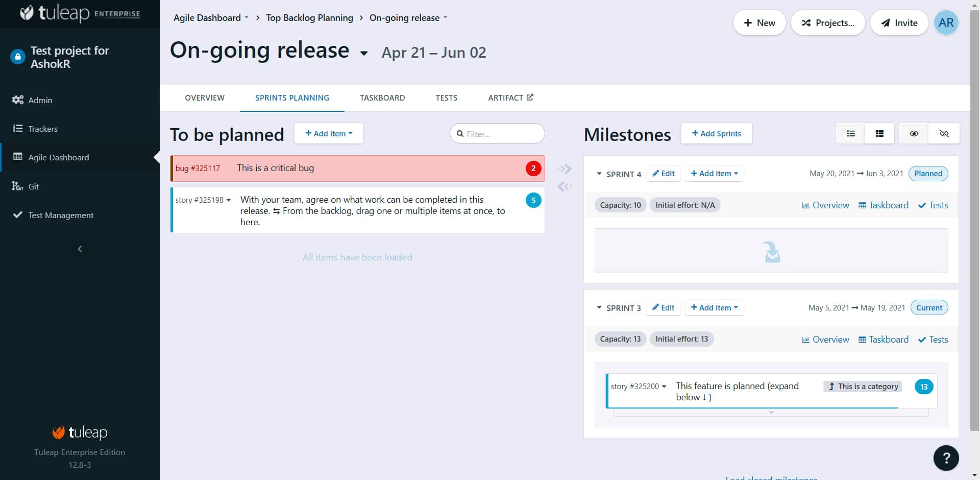980x480 pixels.
Task: Open Git from the sidebar
Action: coord(34,186)
